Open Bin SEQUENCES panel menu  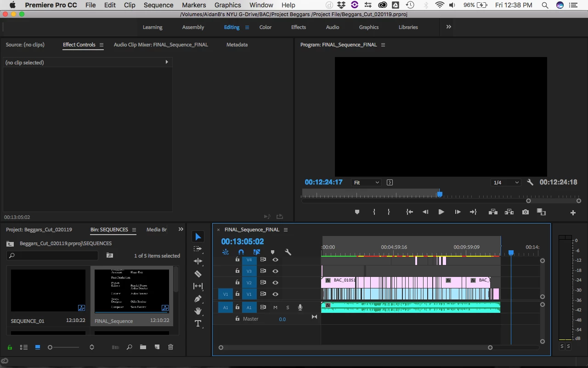(134, 230)
